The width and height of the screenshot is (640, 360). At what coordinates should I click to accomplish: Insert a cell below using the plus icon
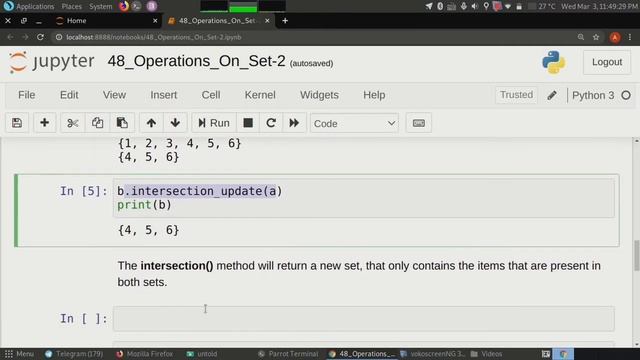tap(44, 123)
